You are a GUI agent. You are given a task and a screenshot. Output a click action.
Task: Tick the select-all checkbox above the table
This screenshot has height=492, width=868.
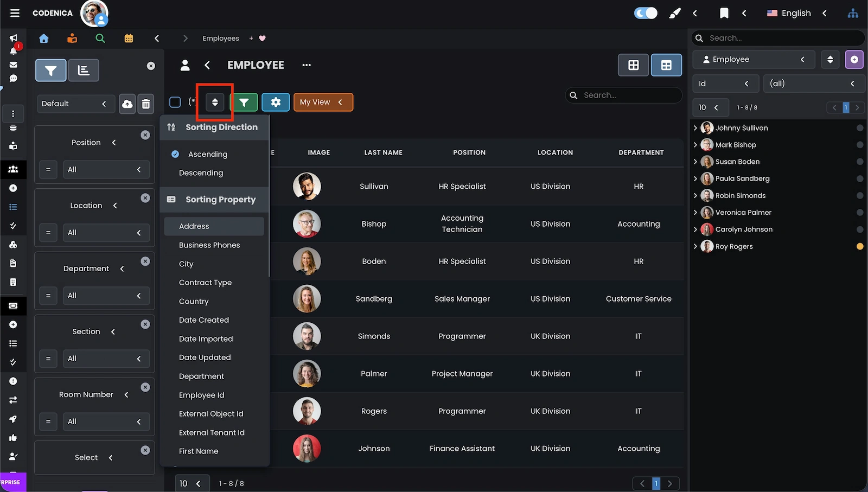tap(175, 102)
